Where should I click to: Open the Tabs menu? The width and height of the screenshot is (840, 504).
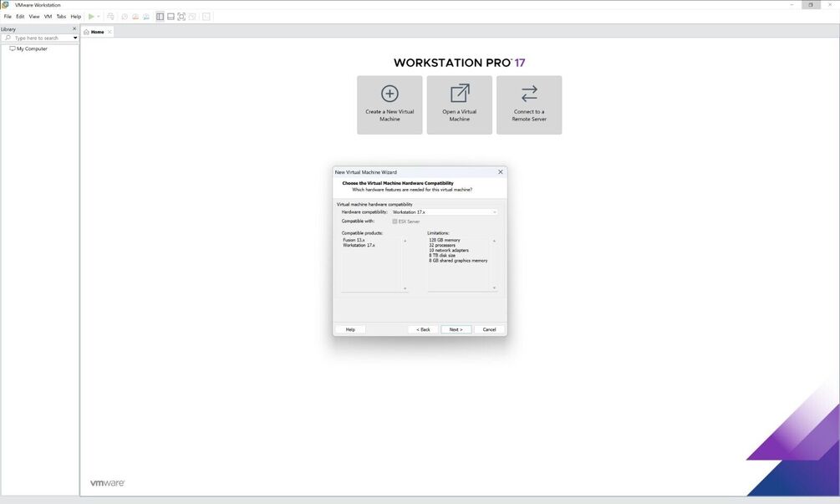[x=61, y=17]
